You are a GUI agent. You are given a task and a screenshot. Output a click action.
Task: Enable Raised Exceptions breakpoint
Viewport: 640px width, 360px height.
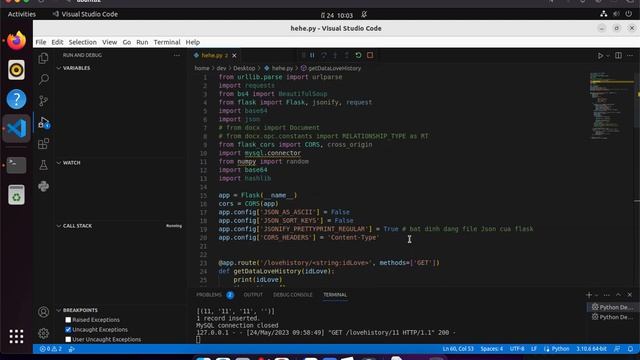click(68, 320)
